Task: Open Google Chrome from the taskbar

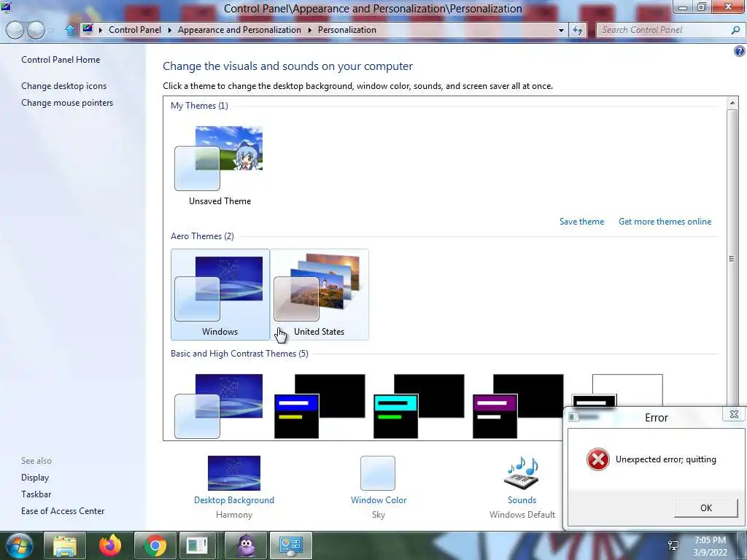Action: tap(155, 545)
